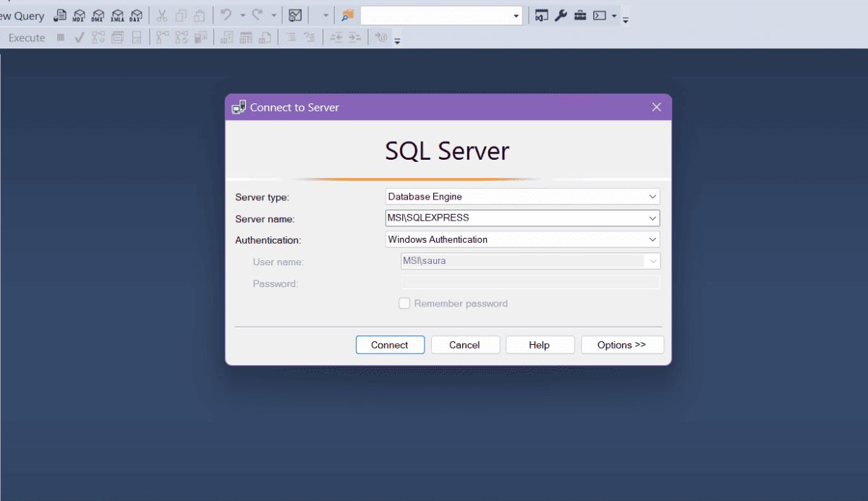The height and width of the screenshot is (501, 868).
Task: Open the Toolbox briefcase icon
Action: (580, 15)
